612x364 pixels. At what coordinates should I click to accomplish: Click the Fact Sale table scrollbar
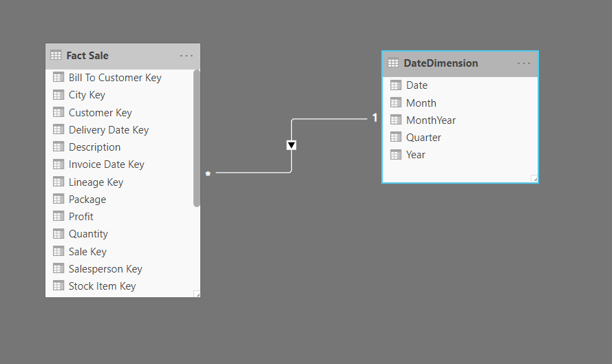pos(197,138)
